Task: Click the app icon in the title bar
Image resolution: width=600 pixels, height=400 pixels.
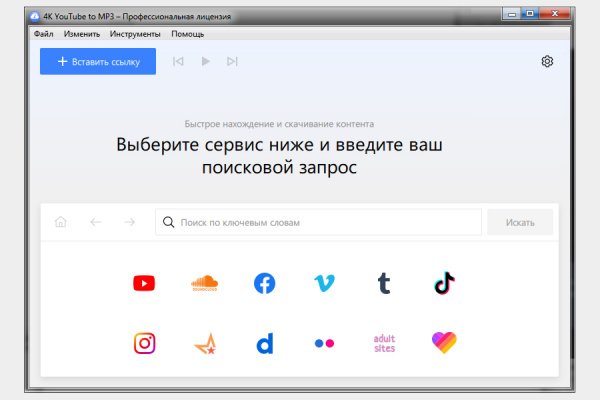Action: [34, 16]
